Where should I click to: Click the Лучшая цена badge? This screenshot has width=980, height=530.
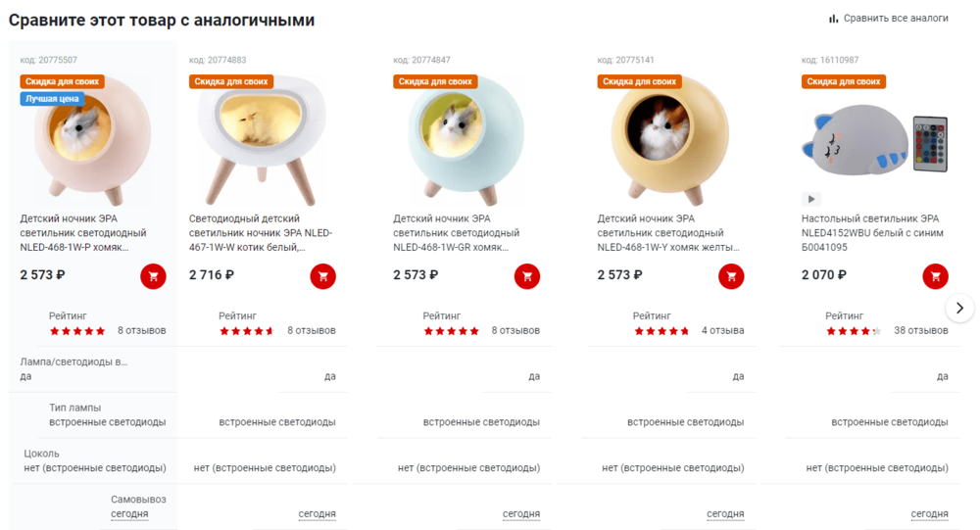(52, 99)
